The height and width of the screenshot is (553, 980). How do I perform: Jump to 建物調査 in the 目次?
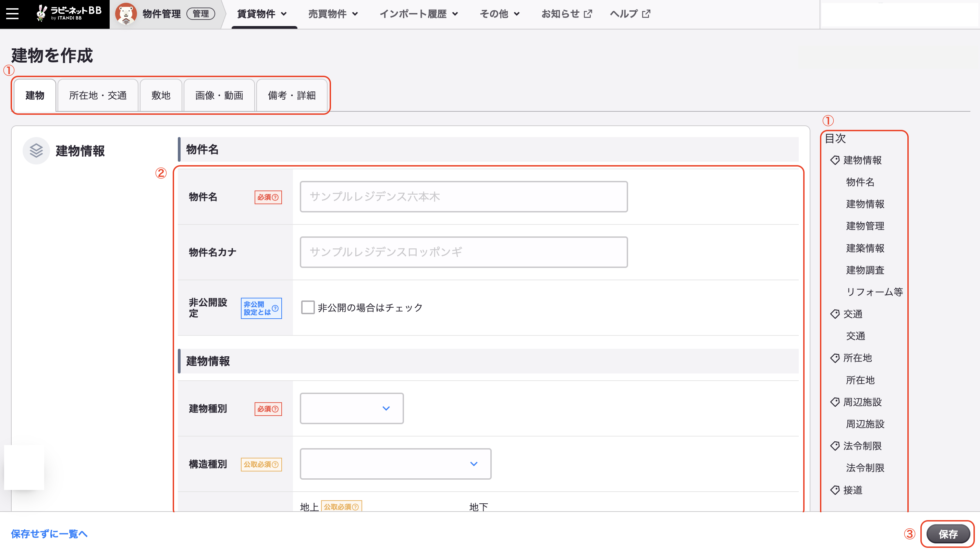coord(865,270)
